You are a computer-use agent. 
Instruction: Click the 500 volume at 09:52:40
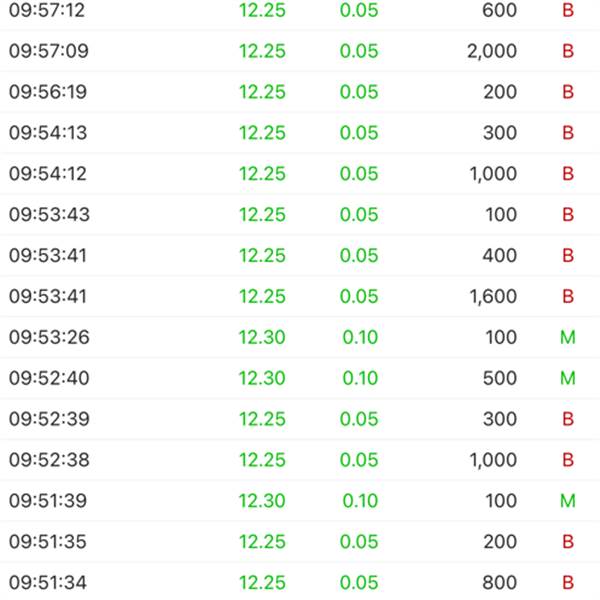[x=500, y=378]
